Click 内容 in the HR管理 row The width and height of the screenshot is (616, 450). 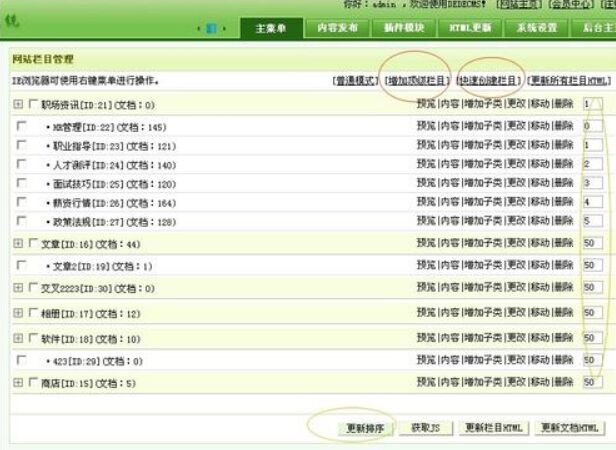pos(450,126)
